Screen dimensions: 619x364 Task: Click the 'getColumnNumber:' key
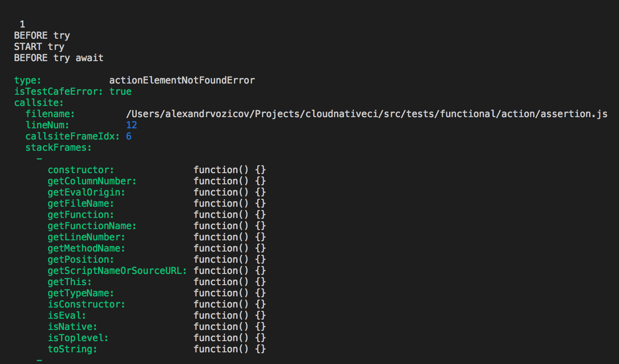(x=92, y=181)
